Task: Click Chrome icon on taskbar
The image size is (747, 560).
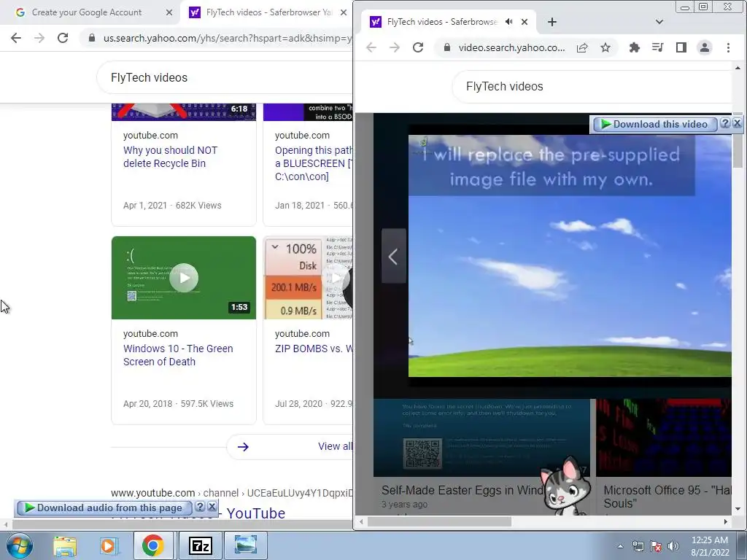Action: click(x=153, y=545)
